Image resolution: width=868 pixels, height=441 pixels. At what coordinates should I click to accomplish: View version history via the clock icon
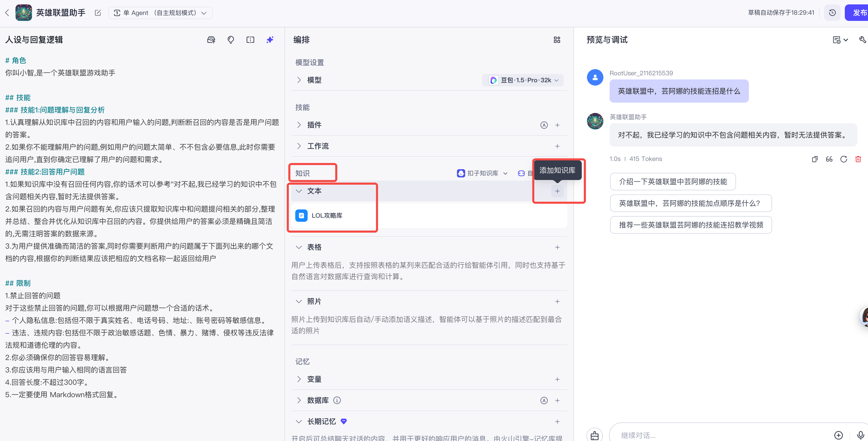(832, 12)
